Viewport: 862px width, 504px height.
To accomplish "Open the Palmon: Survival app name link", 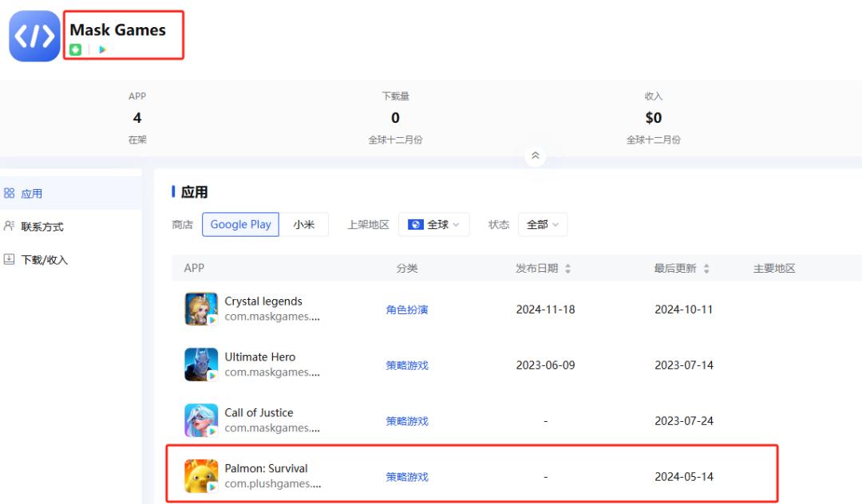I will (266, 468).
